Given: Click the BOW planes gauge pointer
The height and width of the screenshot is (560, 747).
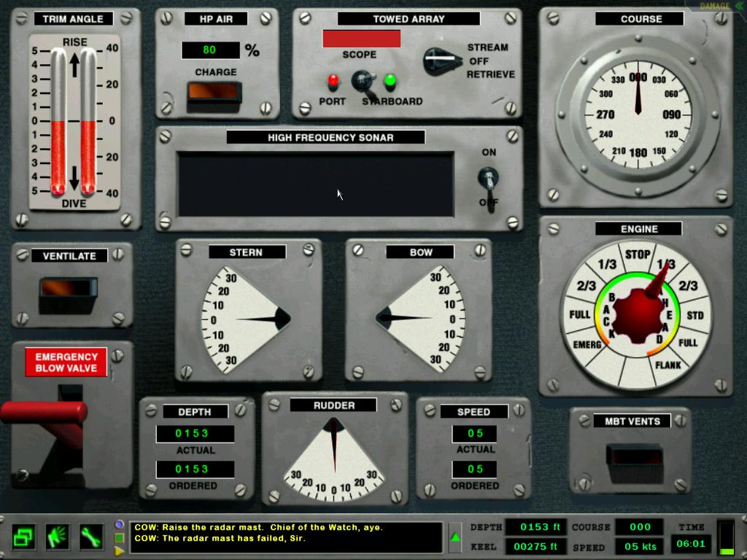Looking at the screenshot, I should pos(403,318).
